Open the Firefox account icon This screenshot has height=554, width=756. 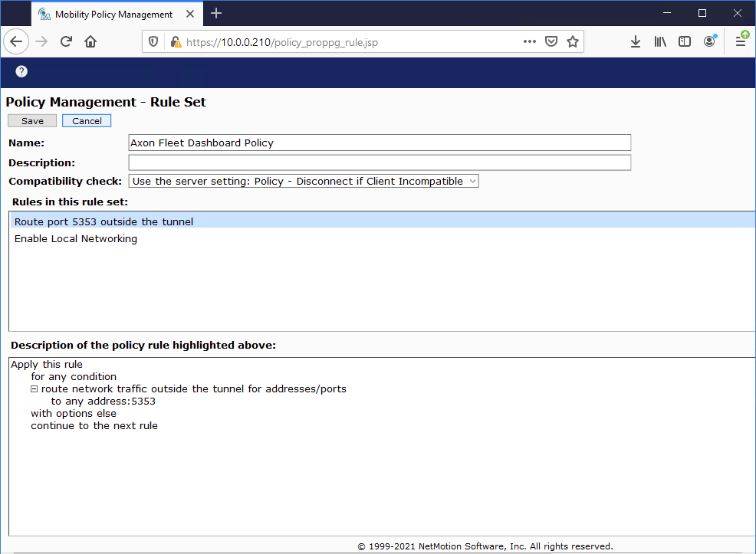(709, 42)
